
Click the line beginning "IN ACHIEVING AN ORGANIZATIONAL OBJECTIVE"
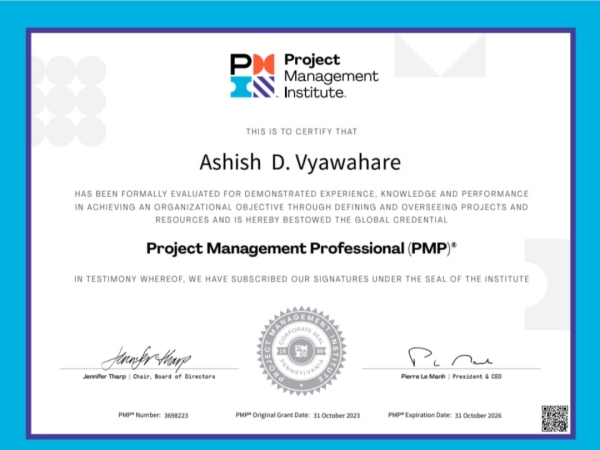click(x=302, y=207)
